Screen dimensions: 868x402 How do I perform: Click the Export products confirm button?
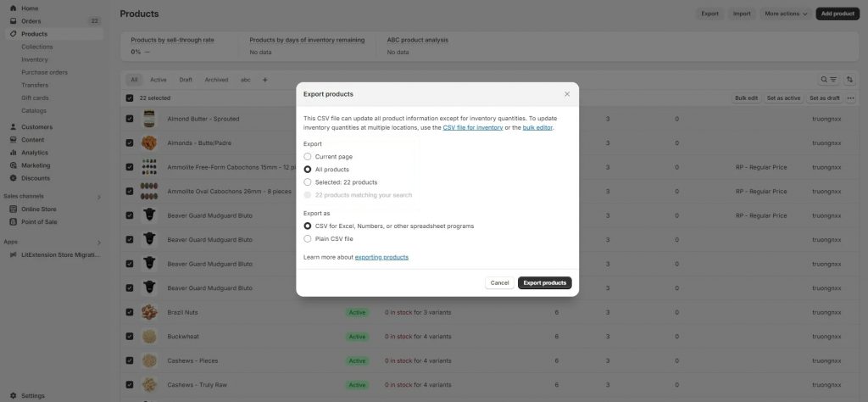[545, 283]
